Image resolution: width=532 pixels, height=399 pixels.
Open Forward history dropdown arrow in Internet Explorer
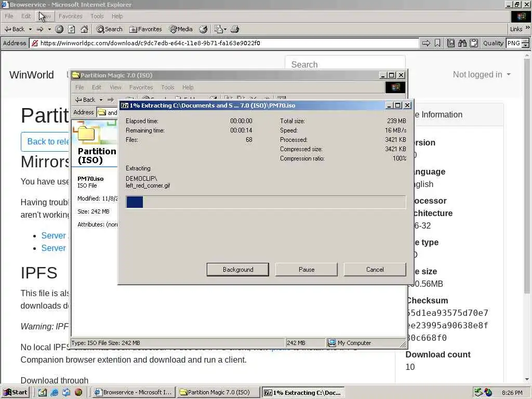[x=49, y=29]
